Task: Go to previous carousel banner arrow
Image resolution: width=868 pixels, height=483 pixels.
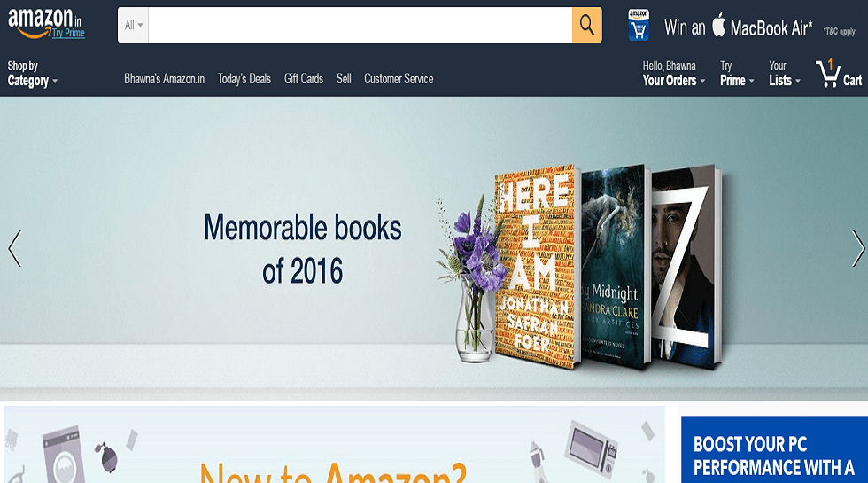Action: coord(15,249)
